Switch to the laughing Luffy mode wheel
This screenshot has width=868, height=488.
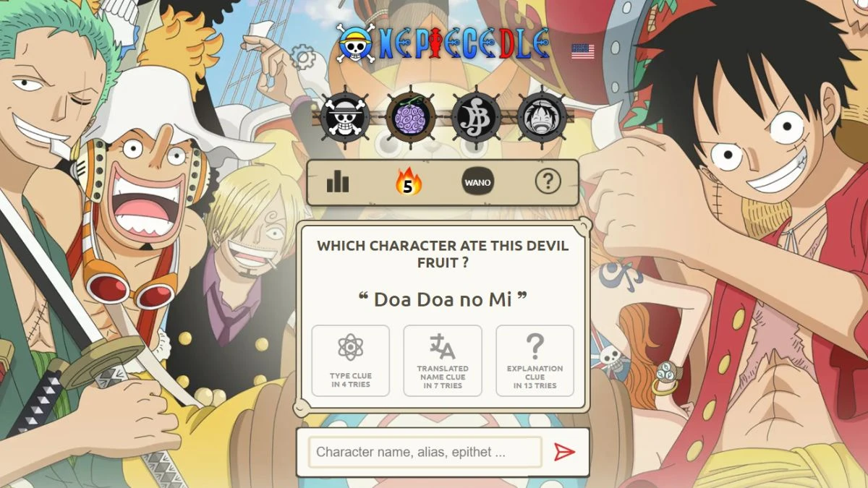[x=542, y=116]
